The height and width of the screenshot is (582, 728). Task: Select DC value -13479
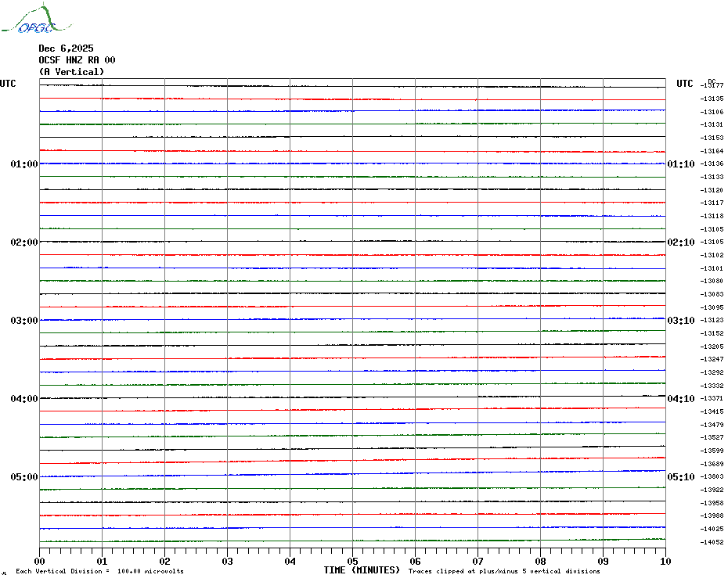(x=712, y=425)
